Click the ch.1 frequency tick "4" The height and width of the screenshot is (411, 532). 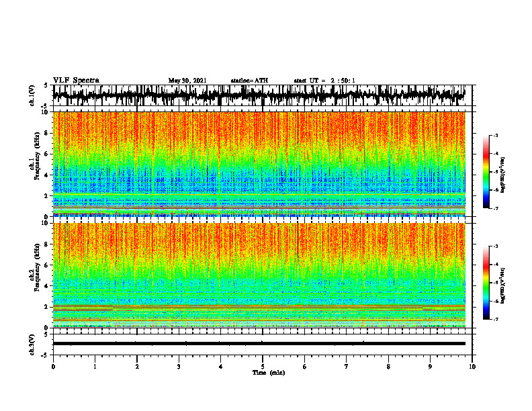47,175
